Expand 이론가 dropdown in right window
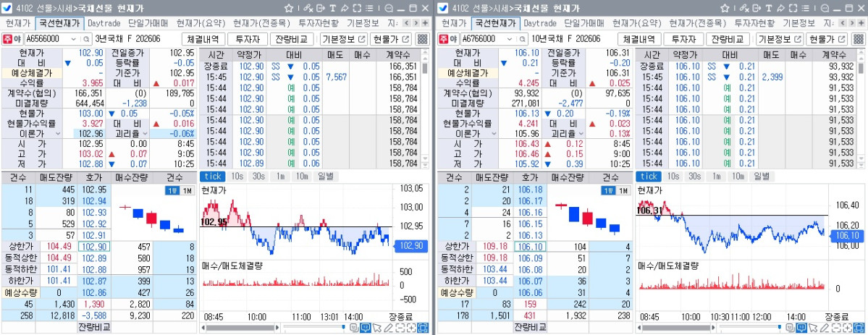 [x=493, y=133]
